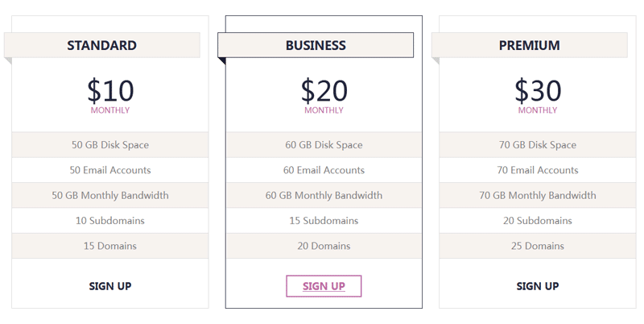Click the $10 price text
The image size is (644, 324).
point(110,90)
